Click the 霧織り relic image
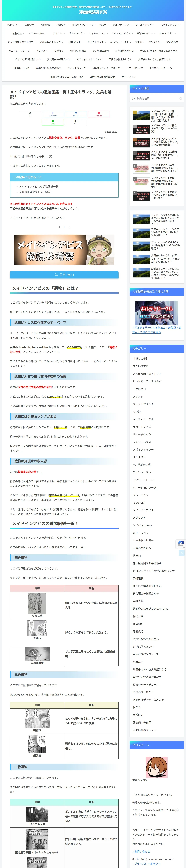The width and height of the screenshot is (186, 868). tap(37, 719)
